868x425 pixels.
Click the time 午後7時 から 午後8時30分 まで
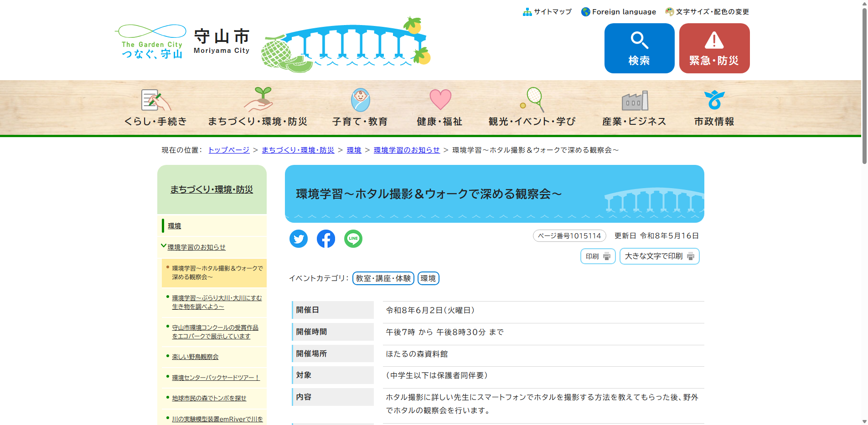click(444, 332)
